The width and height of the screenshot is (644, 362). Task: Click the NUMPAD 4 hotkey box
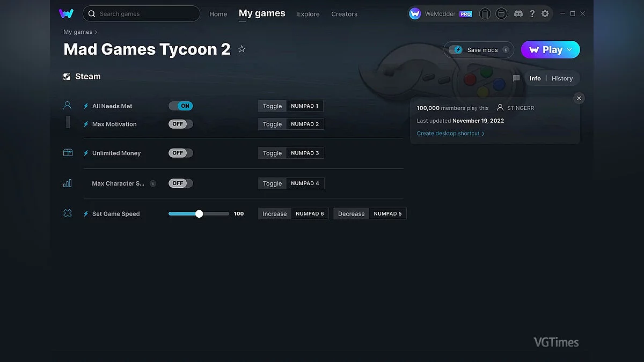point(305,183)
